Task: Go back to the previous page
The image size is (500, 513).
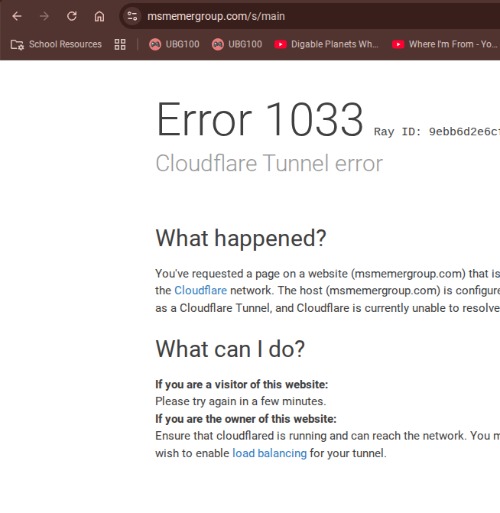Action: [x=17, y=16]
